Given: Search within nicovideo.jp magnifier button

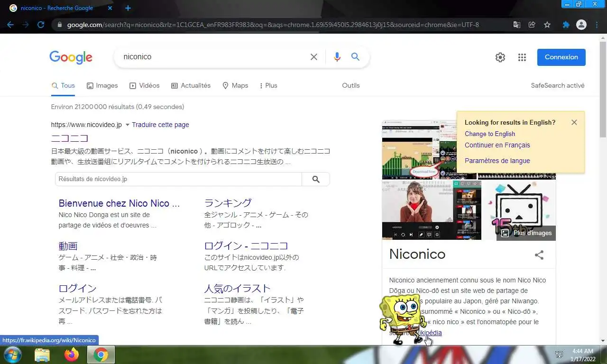Looking at the screenshot, I should tap(316, 179).
